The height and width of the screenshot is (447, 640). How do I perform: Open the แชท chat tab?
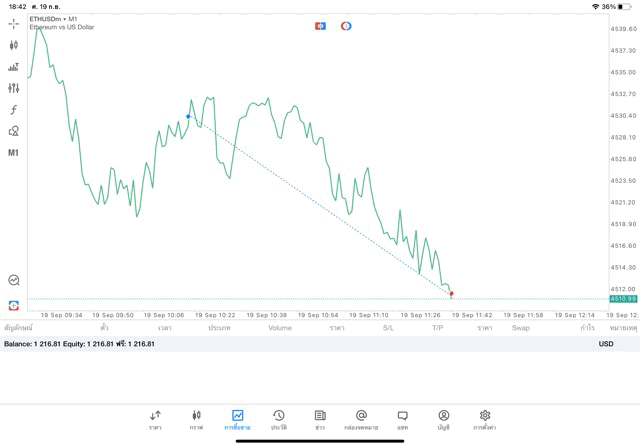402,419
